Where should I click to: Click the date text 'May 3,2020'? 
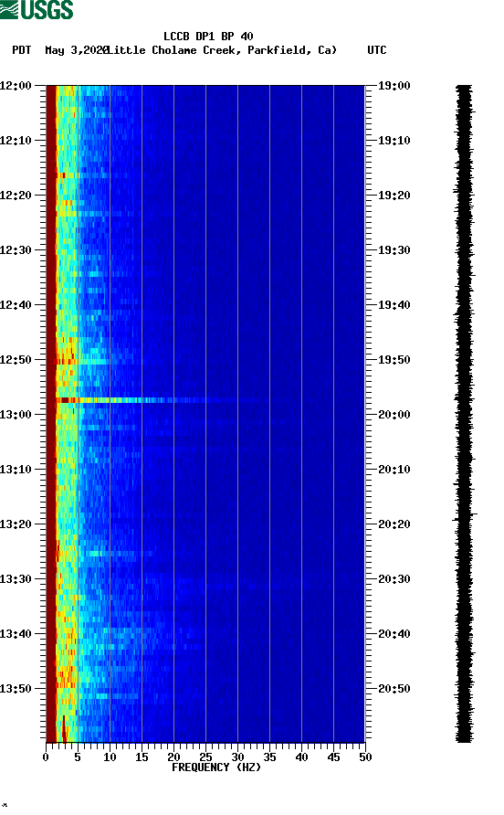77,50
